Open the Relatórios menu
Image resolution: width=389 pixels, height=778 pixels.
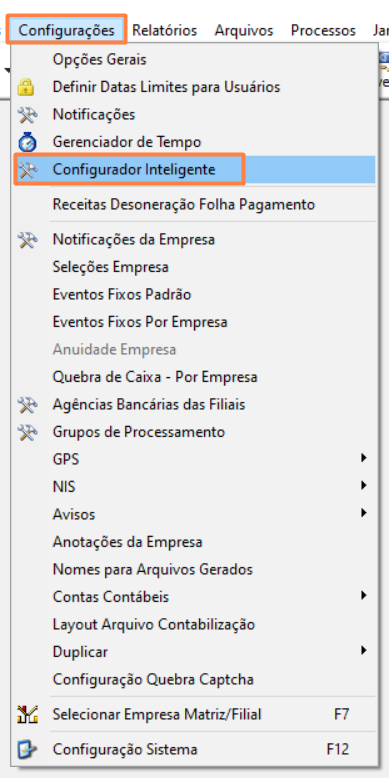click(x=164, y=30)
